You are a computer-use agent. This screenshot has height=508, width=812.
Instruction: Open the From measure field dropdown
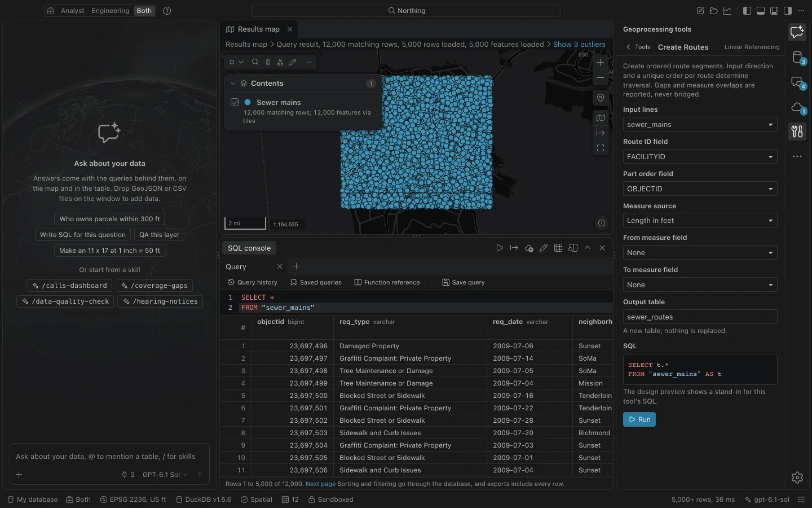[700, 253]
